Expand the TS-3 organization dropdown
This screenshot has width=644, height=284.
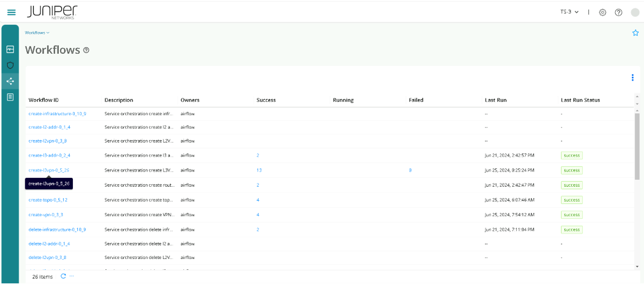(570, 12)
